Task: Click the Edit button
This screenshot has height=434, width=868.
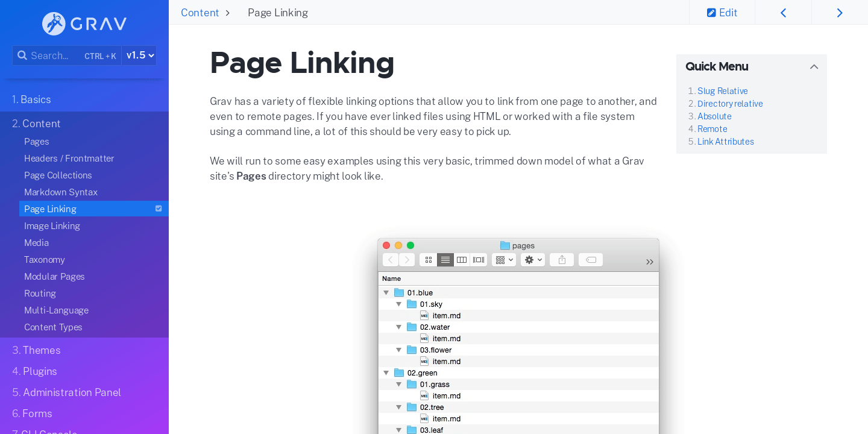Action: 722,12
